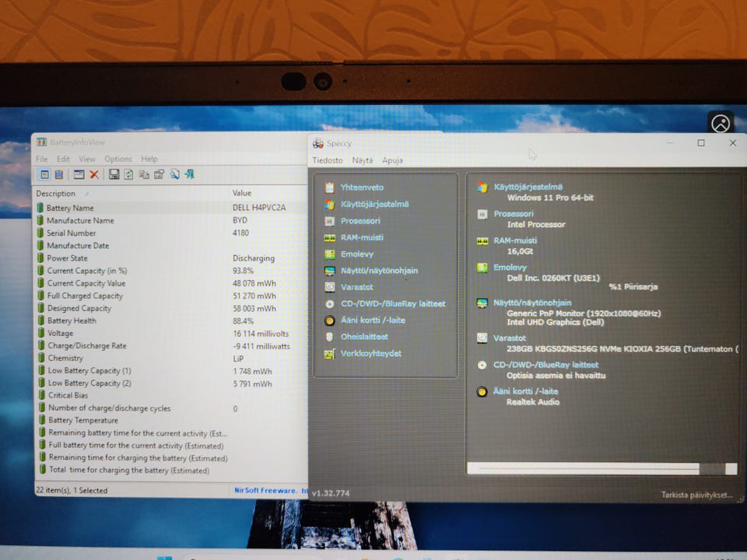
Task: Select Verkkoyhteydet in Speccy sidebar
Action: coord(370,353)
